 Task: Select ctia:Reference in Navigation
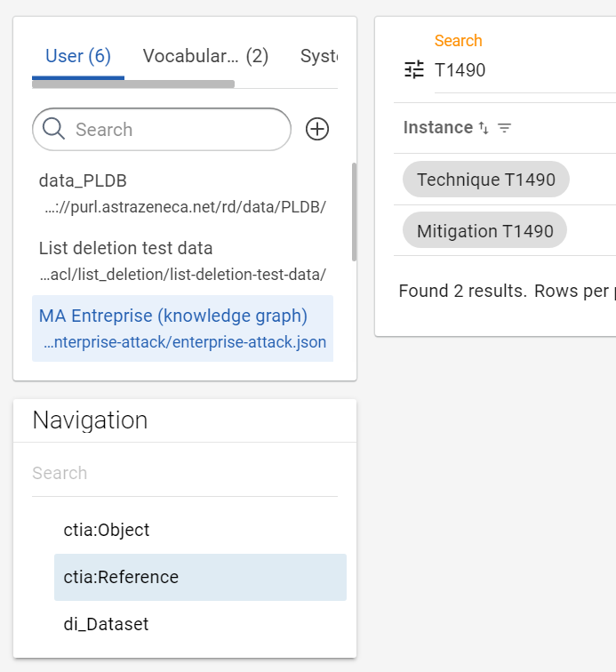(121, 577)
